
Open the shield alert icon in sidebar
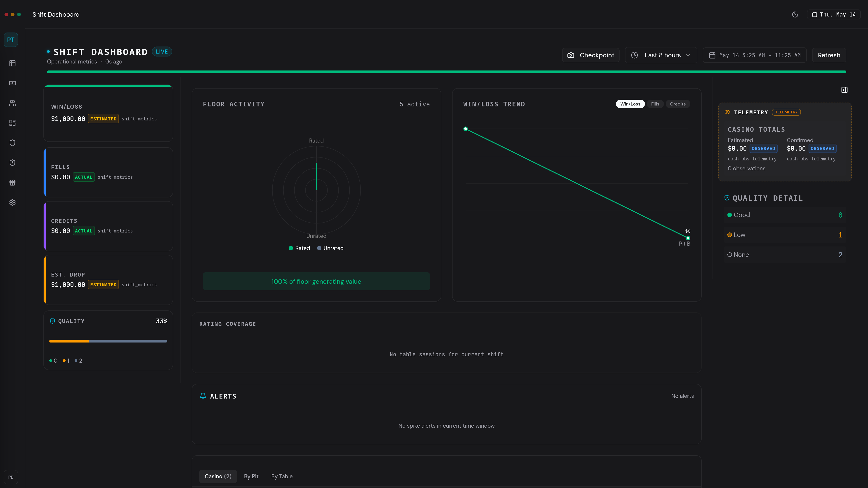coord(12,163)
